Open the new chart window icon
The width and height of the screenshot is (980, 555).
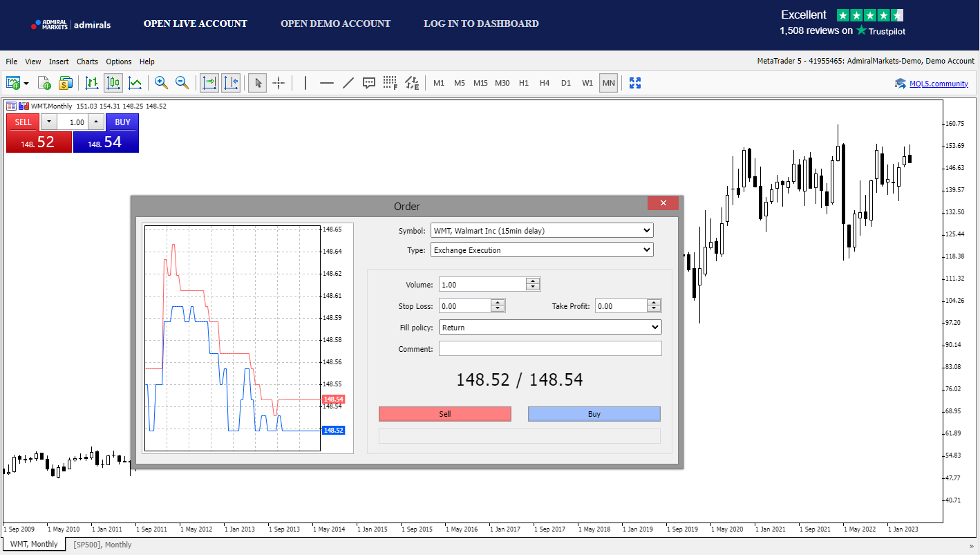14,83
